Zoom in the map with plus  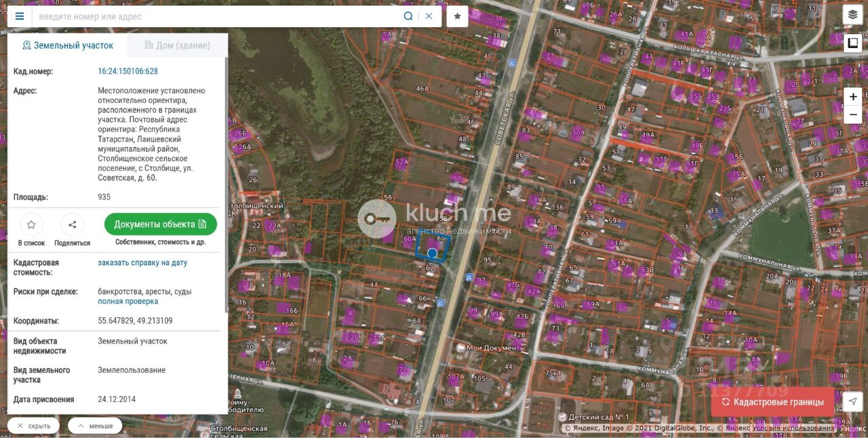853,97
